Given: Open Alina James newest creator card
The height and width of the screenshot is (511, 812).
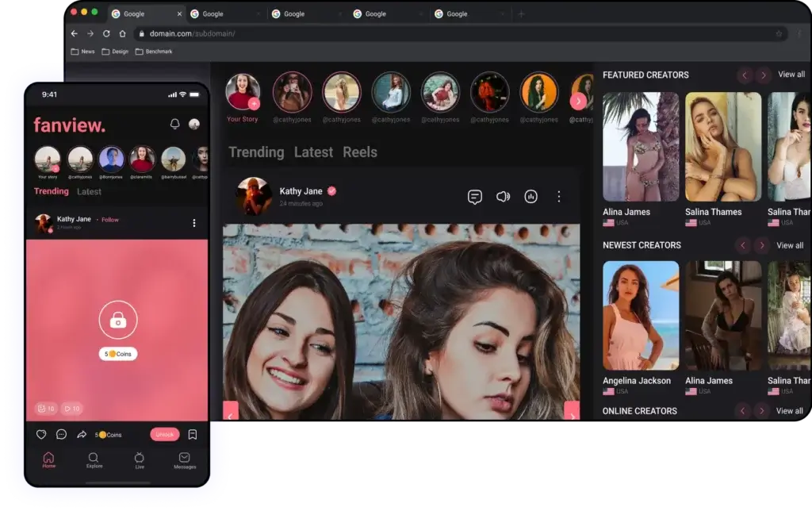Looking at the screenshot, I should (x=723, y=328).
